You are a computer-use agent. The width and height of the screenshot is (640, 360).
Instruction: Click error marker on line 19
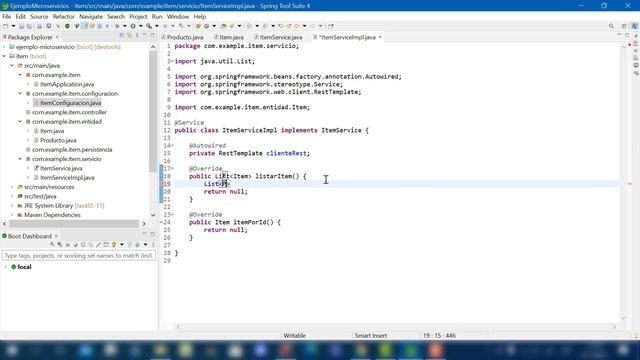coord(162,184)
